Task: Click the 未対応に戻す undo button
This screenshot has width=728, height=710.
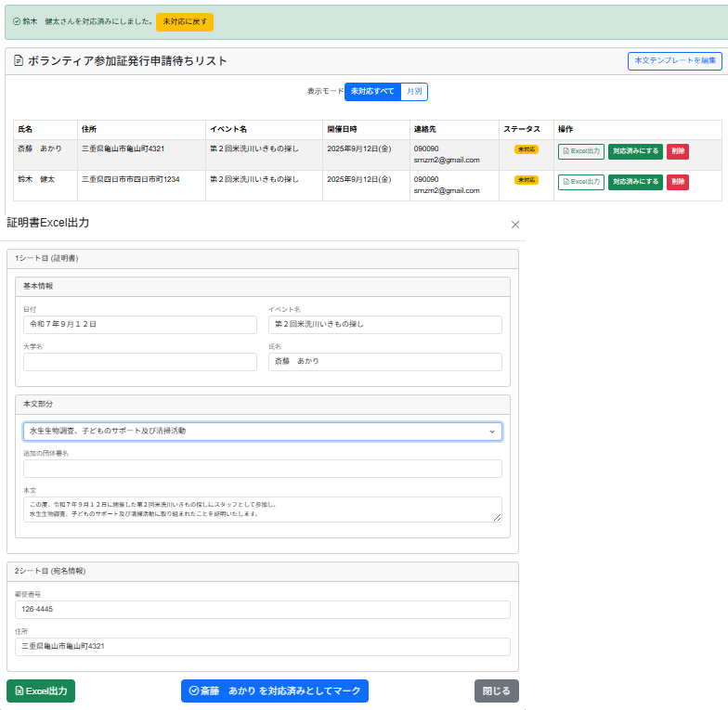Action: (184, 22)
